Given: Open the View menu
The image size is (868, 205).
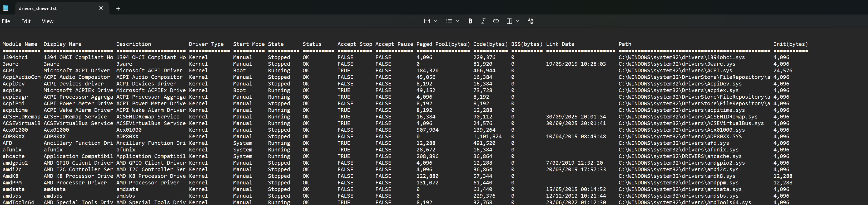Looking at the screenshot, I should pyautogui.click(x=47, y=21).
